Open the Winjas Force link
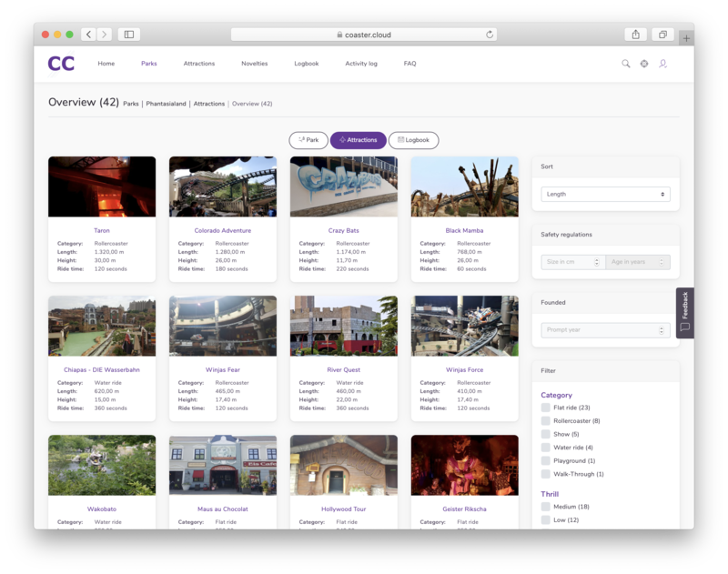The image size is (728, 574). [465, 370]
